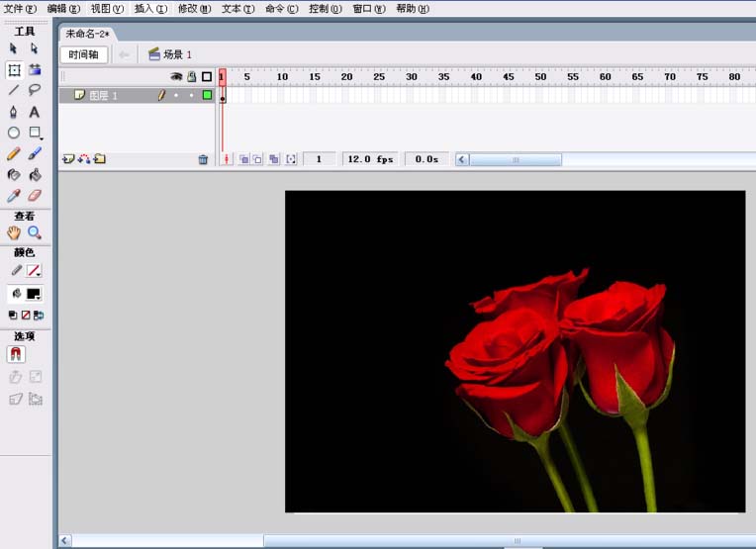
Task: Open the fill color swatch
Action: tap(34, 295)
